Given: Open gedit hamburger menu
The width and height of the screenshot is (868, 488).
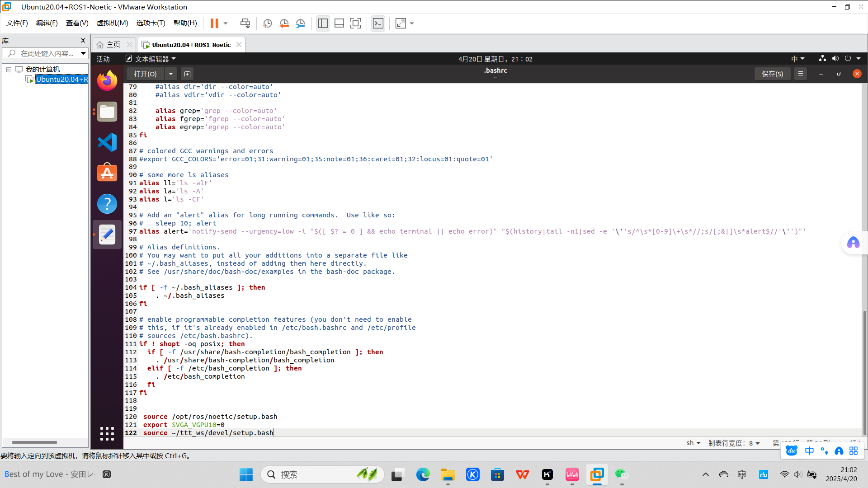Looking at the screenshot, I should click(800, 74).
